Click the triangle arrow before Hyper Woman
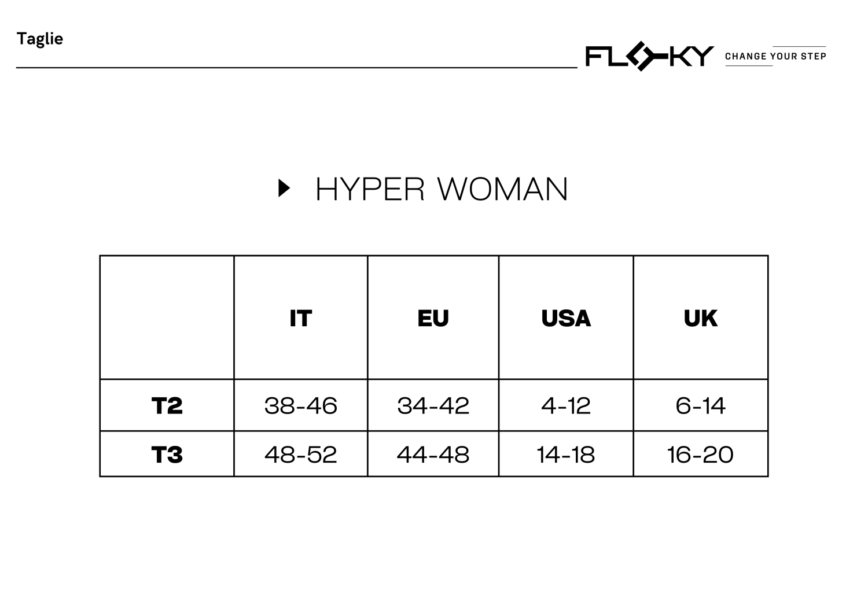Viewport: 868px width, 613px height. (284, 188)
